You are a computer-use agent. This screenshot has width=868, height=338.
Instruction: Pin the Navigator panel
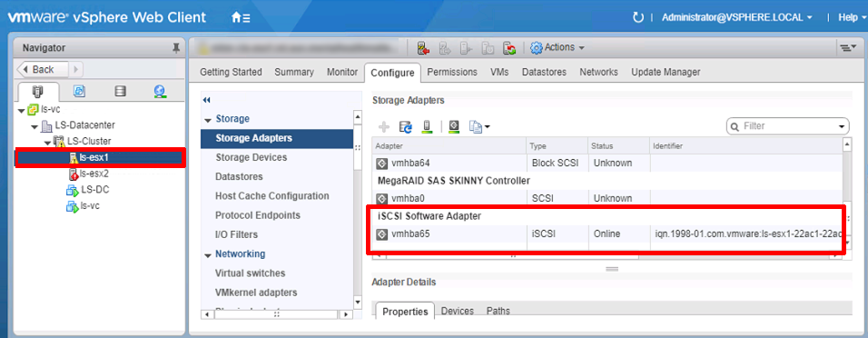pos(176,48)
